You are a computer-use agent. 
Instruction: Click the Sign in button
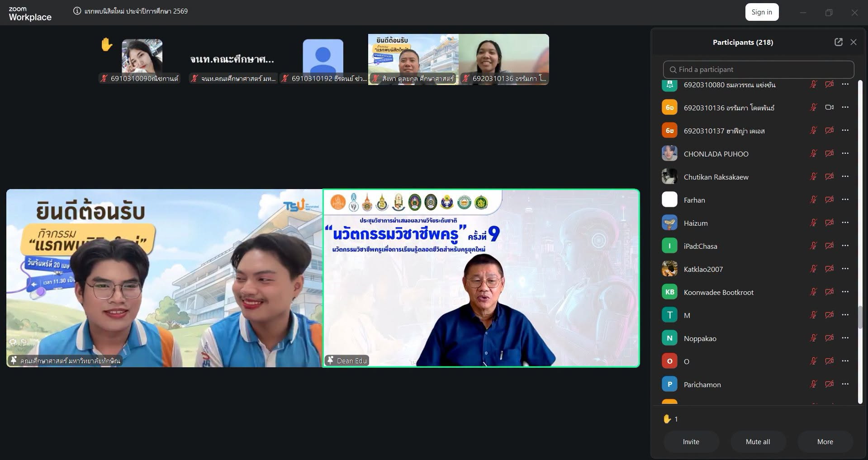762,12
